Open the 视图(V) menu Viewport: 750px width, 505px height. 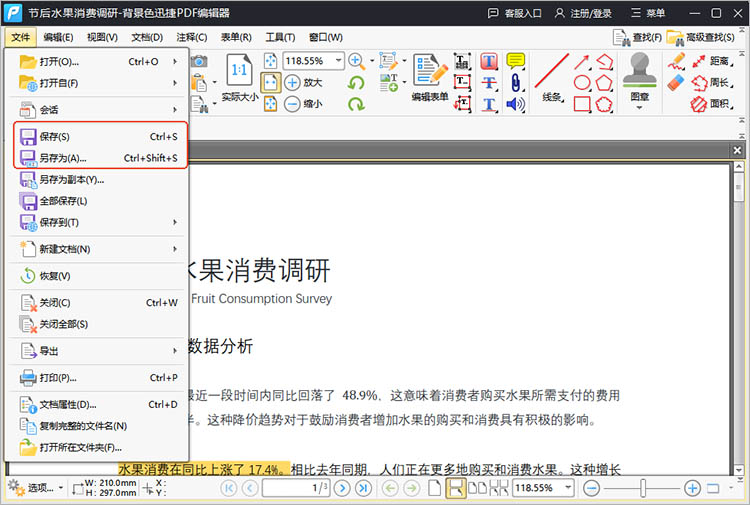pyautogui.click(x=102, y=37)
